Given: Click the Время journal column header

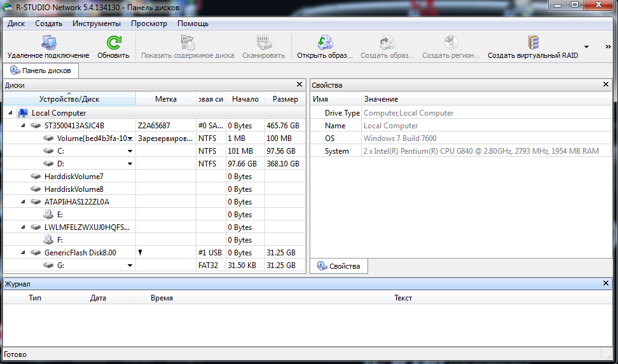Looking at the screenshot, I should (x=161, y=298).
